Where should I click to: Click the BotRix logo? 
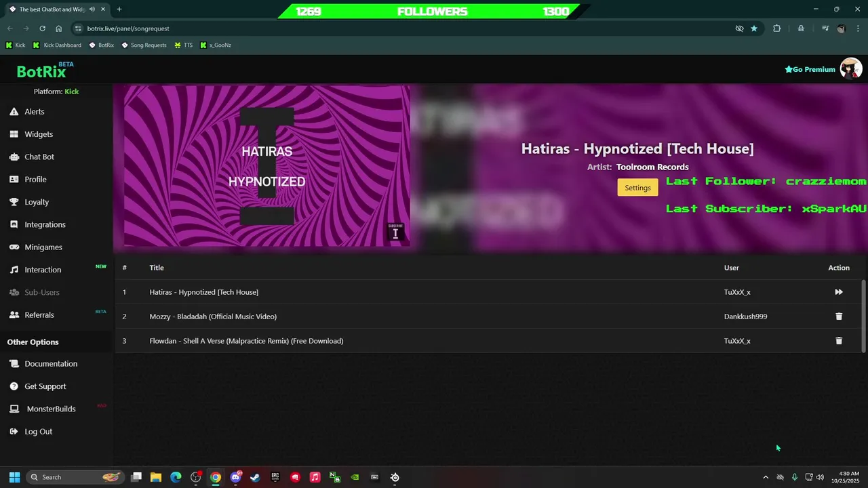[x=41, y=71]
